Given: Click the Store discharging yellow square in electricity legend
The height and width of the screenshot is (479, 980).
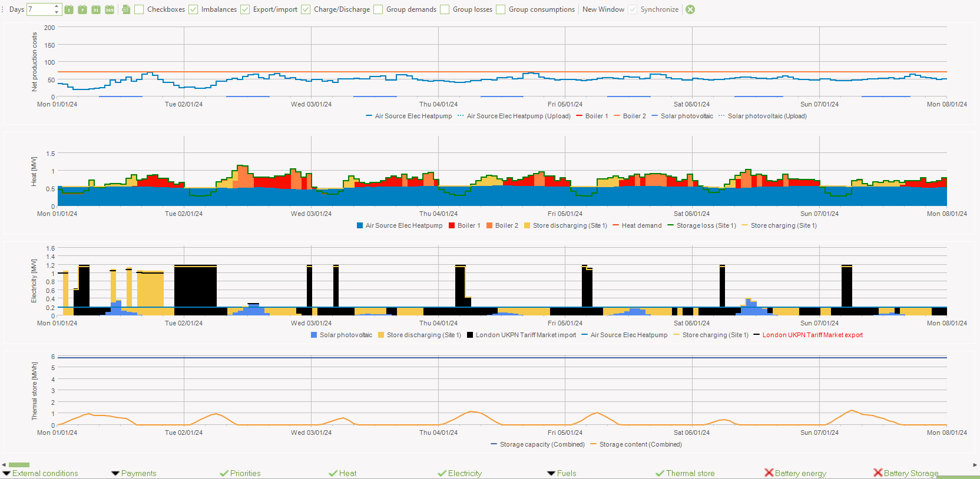Looking at the screenshot, I should coord(381,335).
